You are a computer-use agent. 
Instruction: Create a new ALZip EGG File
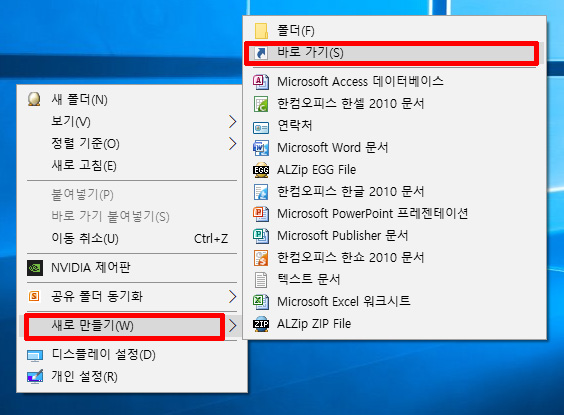point(395,170)
